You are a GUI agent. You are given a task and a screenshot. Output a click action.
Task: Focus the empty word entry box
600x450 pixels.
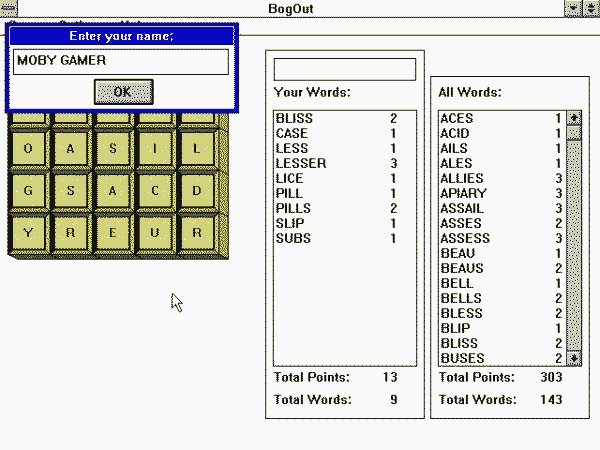click(344, 69)
